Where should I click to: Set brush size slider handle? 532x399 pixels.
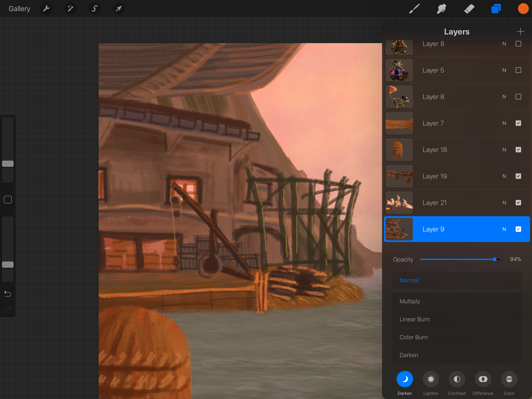(x=8, y=164)
